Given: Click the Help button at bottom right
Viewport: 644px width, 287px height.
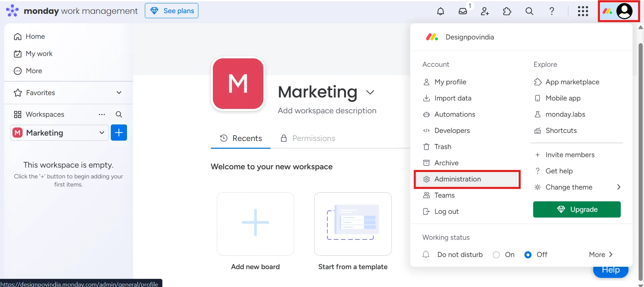Looking at the screenshot, I should tap(611, 271).
